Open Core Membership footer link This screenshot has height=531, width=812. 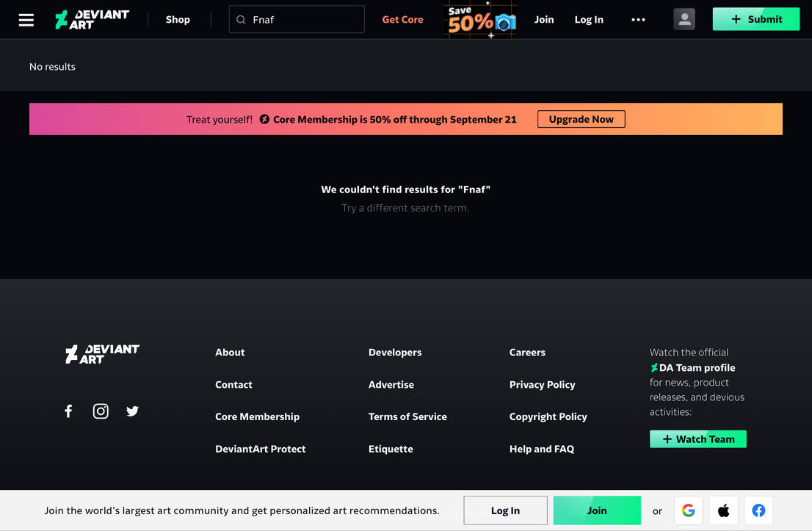(258, 416)
